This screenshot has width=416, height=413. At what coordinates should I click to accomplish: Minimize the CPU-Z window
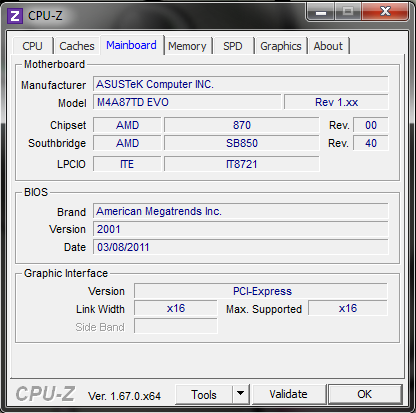click(321, 12)
